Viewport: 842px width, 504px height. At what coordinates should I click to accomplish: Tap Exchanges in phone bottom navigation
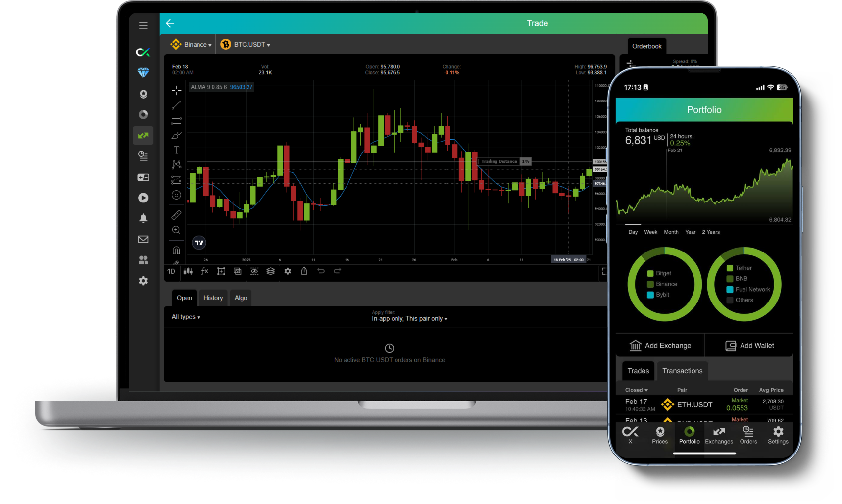pos(719,435)
